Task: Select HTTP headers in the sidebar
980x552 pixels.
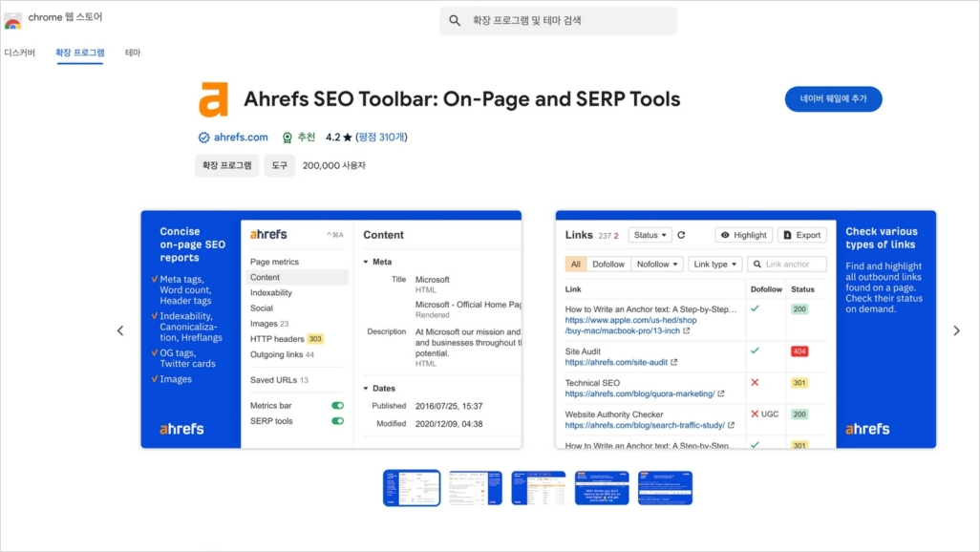Action: point(287,339)
